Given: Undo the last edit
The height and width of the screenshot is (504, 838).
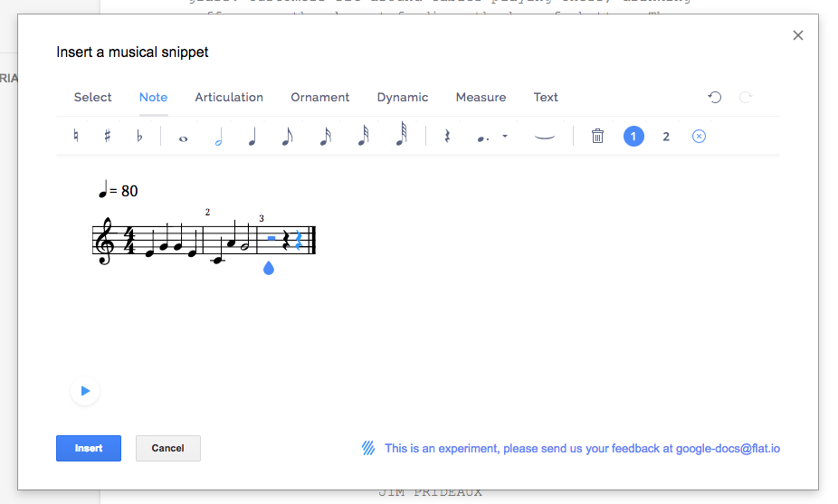Looking at the screenshot, I should [x=715, y=98].
